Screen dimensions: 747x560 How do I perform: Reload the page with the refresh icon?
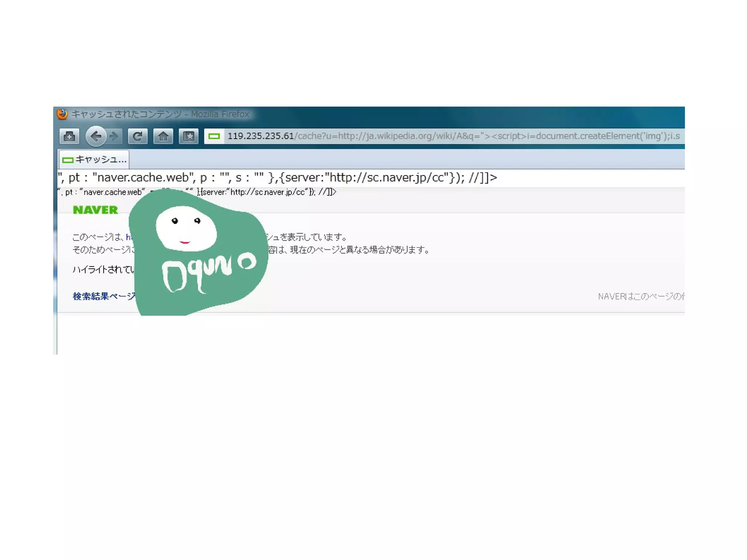[138, 136]
